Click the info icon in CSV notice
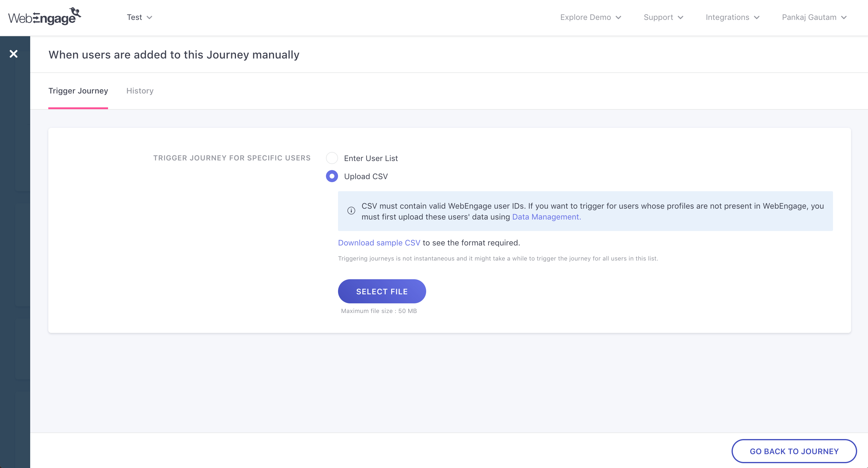 tap(351, 211)
